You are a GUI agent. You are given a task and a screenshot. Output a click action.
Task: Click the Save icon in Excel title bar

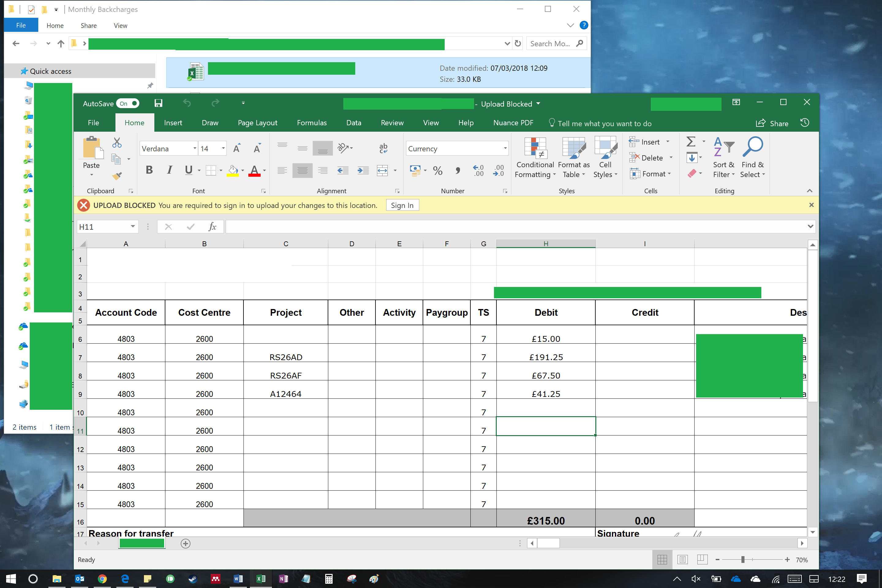pyautogui.click(x=158, y=103)
